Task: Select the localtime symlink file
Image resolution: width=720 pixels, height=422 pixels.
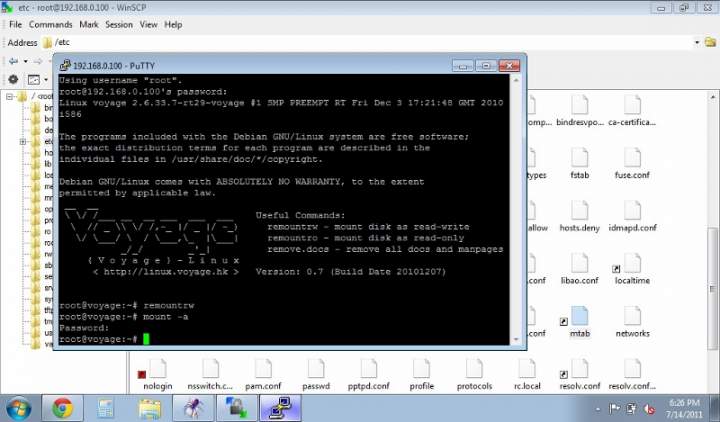Action: click(x=632, y=269)
